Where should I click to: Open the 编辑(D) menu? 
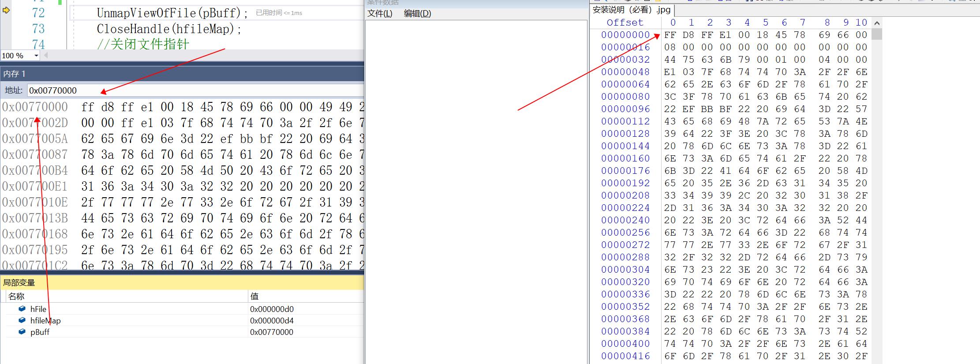point(417,14)
